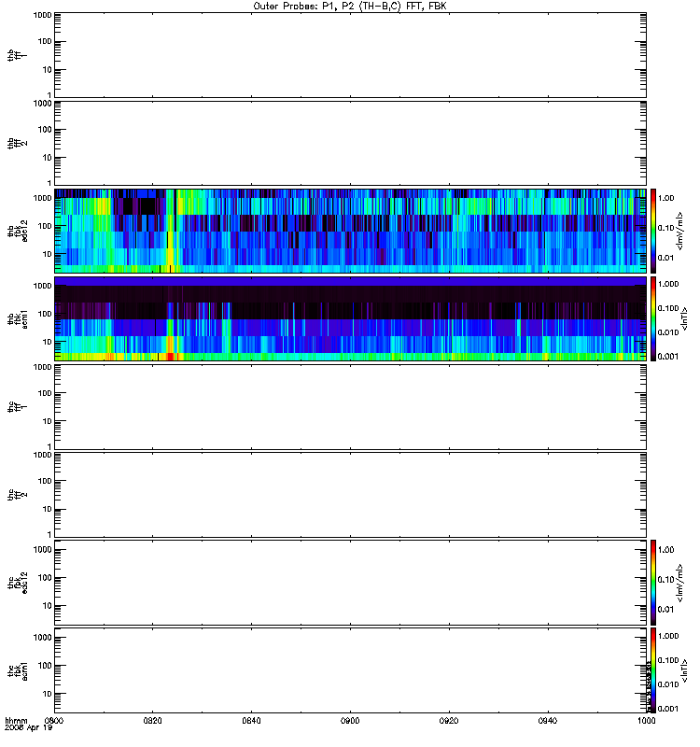Select the 'thc fff 1' panel label
This screenshot has width=700, height=747.
tap(17, 407)
